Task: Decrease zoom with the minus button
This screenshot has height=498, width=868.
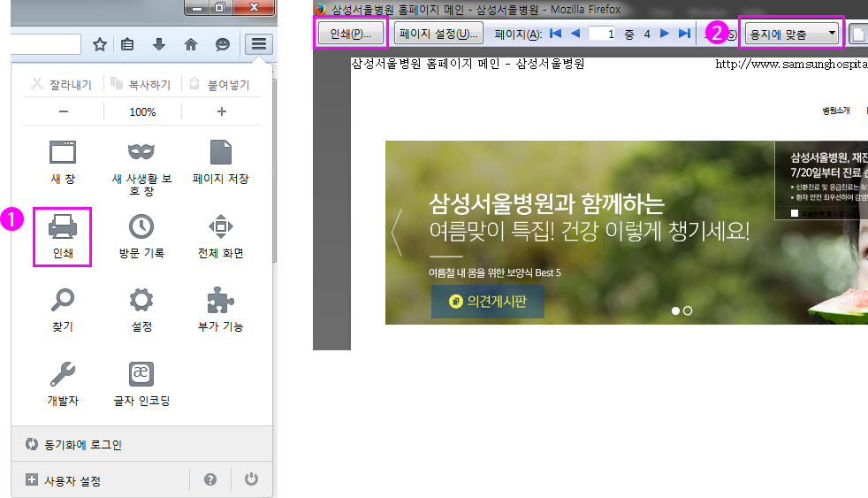Action: click(64, 111)
